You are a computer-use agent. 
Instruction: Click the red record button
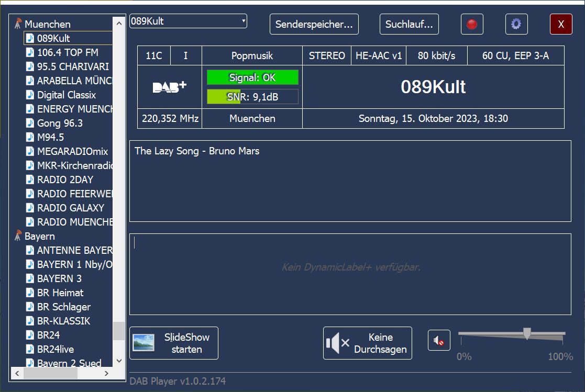pos(472,24)
